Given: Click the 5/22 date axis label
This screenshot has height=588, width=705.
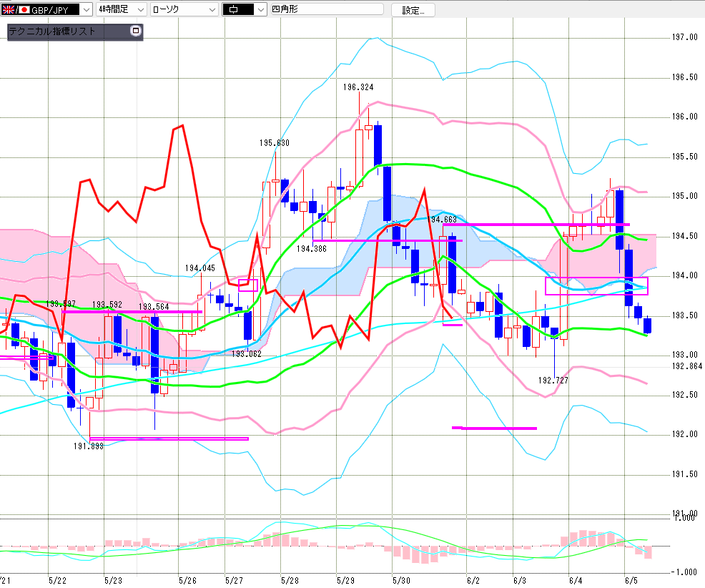Looking at the screenshot, I should tap(57, 580).
